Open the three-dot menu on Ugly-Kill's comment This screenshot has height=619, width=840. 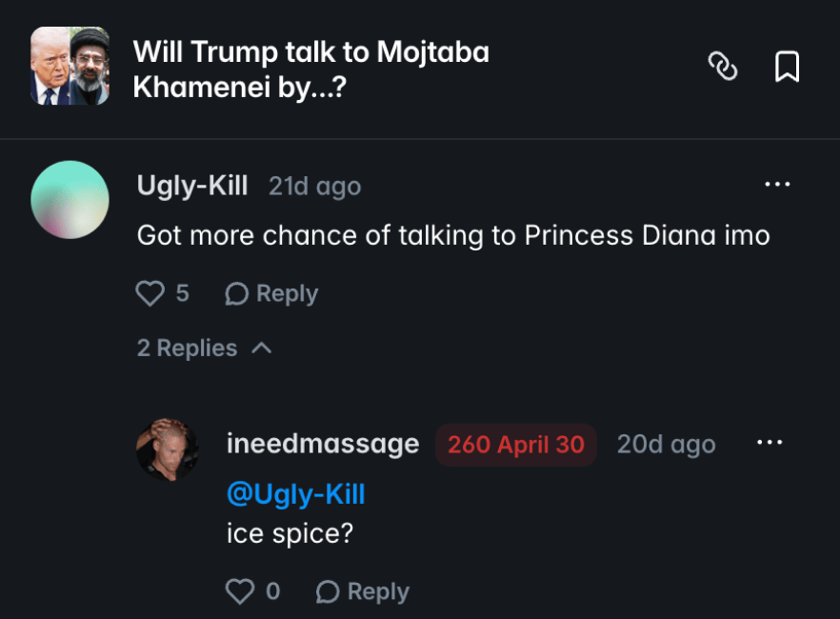click(777, 184)
